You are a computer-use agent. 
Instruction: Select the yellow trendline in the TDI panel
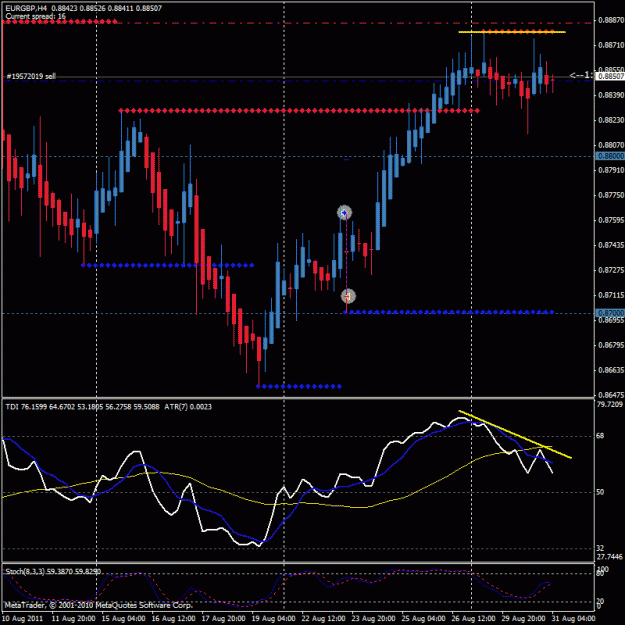tap(515, 434)
